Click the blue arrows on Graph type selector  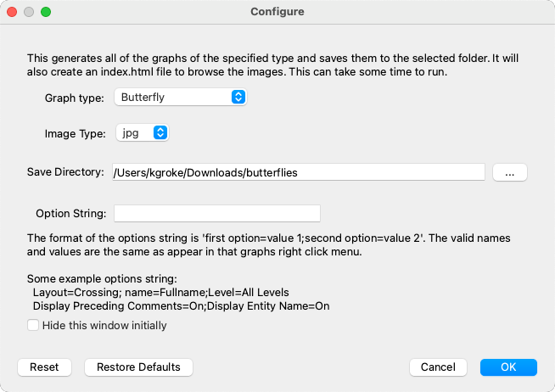(x=238, y=97)
